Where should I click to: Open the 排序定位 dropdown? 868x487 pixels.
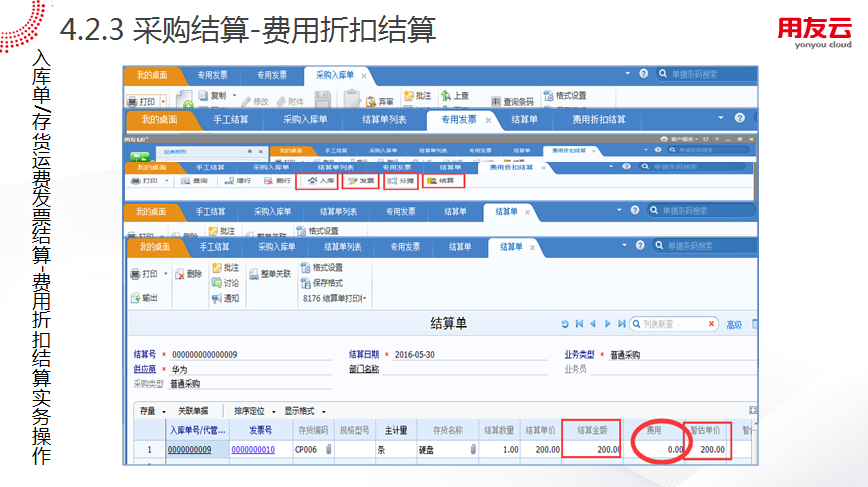pyautogui.click(x=253, y=410)
